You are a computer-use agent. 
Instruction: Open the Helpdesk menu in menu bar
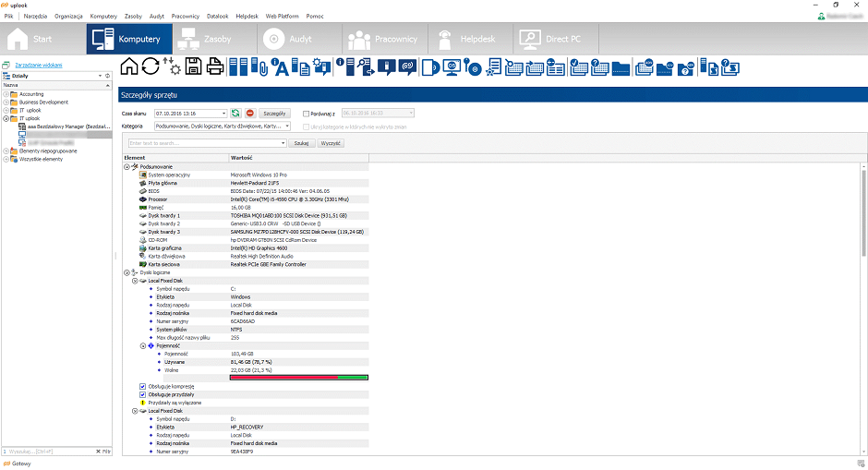point(247,16)
